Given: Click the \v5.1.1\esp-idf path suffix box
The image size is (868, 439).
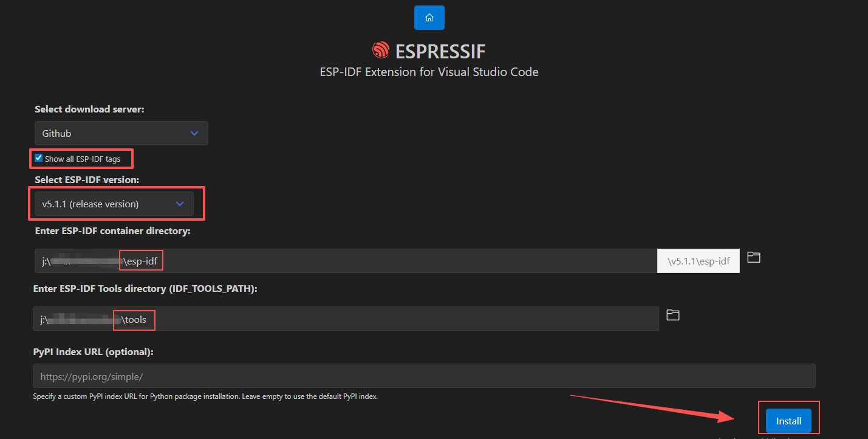Looking at the screenshot, I should 699,261.
